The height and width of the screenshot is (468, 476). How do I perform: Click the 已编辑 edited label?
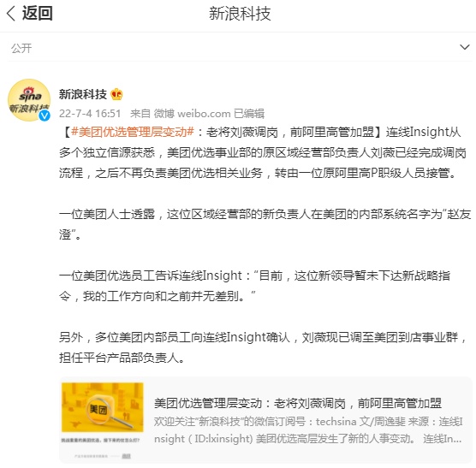[249, 114]
